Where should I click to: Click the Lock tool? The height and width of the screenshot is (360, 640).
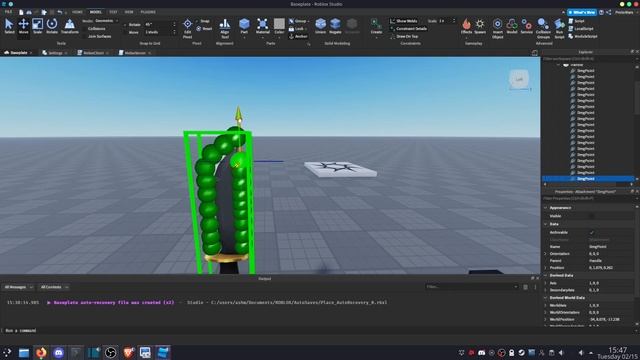click(x=297, y=29)
